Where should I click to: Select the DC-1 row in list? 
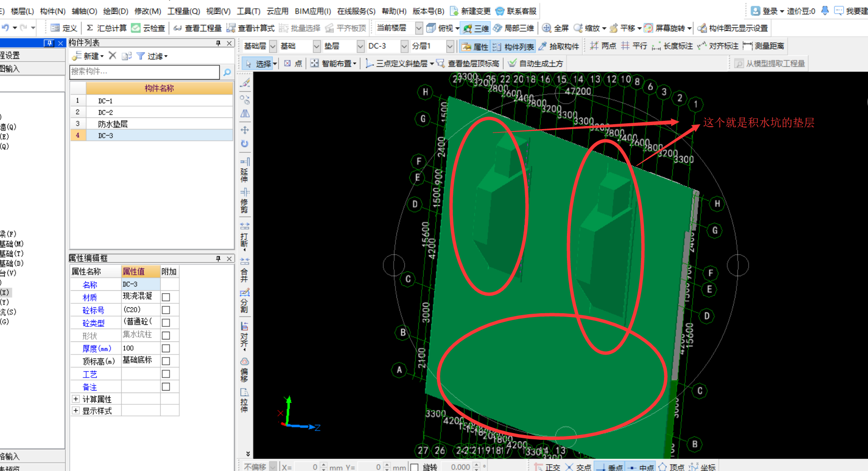click(x=151, y=100)
